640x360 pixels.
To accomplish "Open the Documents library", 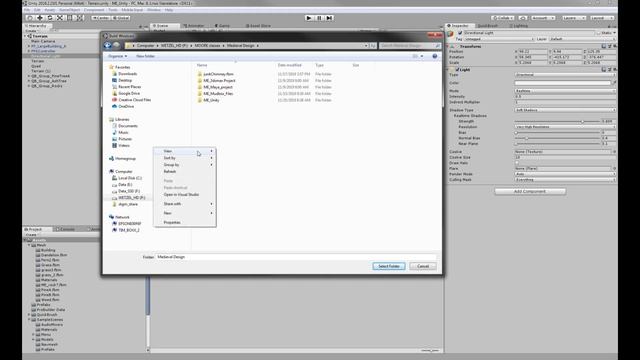I will [x=128, y=126].
